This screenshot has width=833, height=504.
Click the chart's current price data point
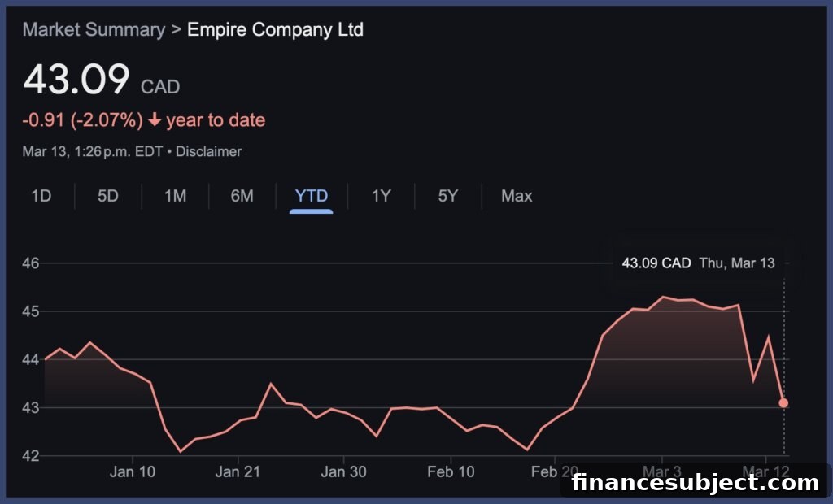pos(783,403)
